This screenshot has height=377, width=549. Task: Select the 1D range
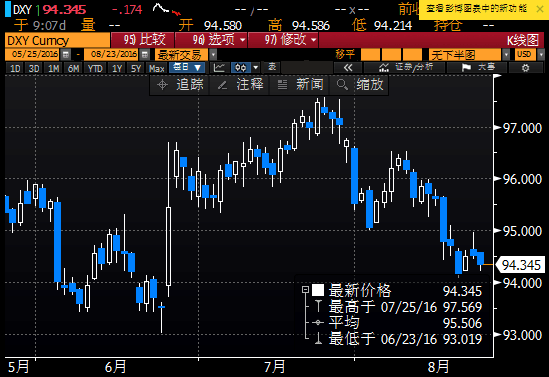tap(15, 68)
